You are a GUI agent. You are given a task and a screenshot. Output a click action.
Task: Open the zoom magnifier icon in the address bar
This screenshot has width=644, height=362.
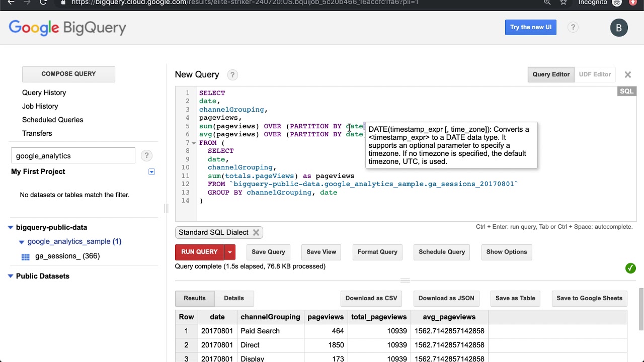click(547, 3)
